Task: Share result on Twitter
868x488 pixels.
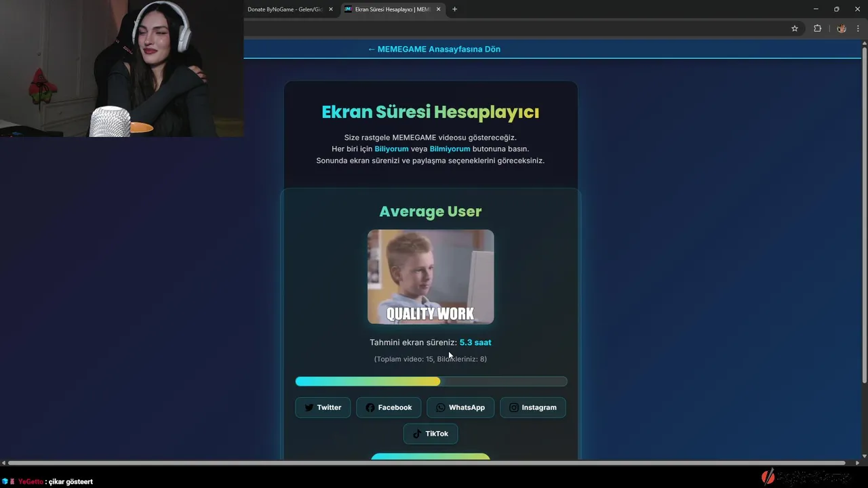Action: click(x=323, y=407)
